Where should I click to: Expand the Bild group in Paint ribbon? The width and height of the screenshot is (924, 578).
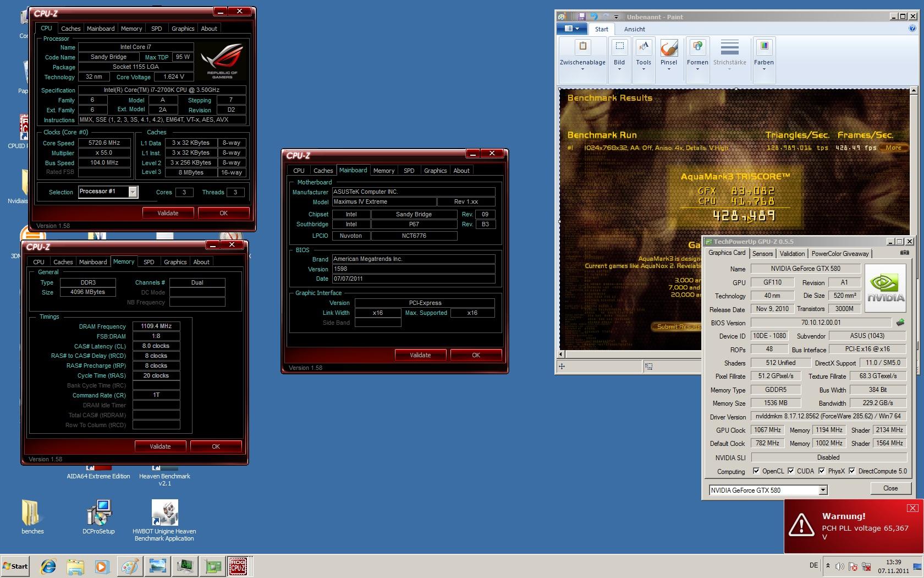click(x=619, y=61)
